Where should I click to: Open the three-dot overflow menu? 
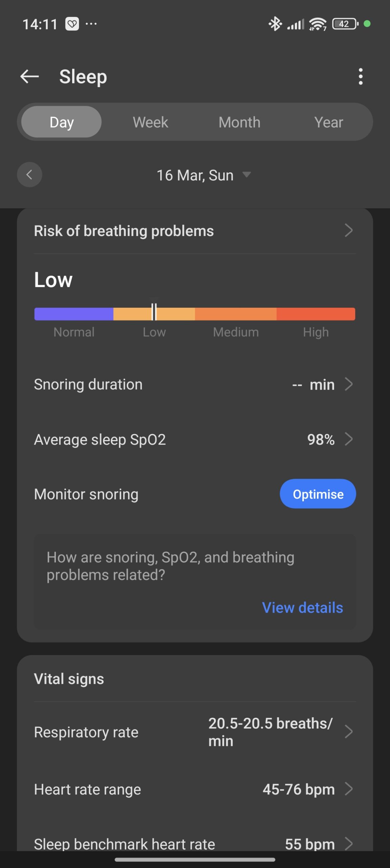click(361, 77)
